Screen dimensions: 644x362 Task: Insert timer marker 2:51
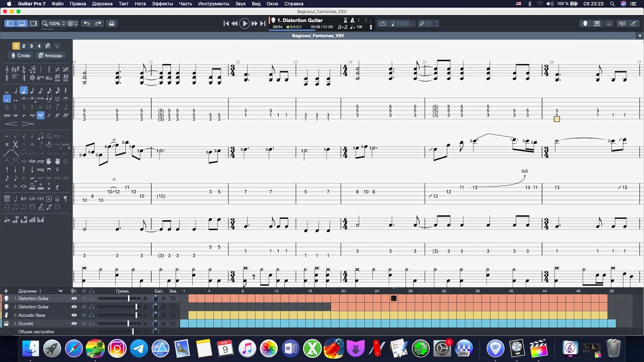[32, 199]
